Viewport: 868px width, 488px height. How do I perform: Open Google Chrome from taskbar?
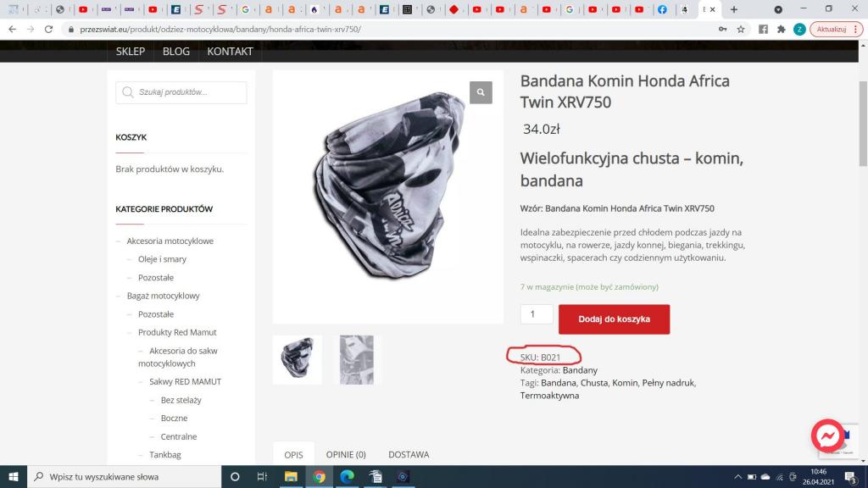319,476
